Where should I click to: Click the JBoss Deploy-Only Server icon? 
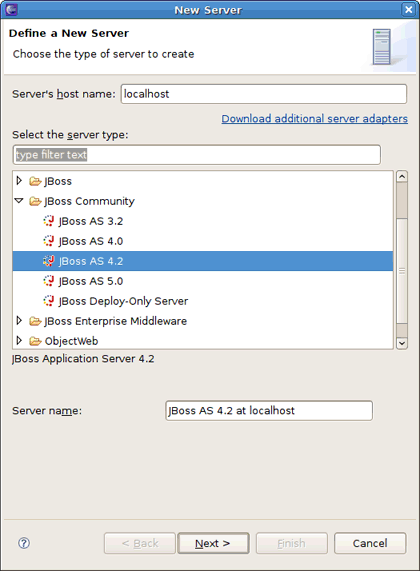(48, 301)
